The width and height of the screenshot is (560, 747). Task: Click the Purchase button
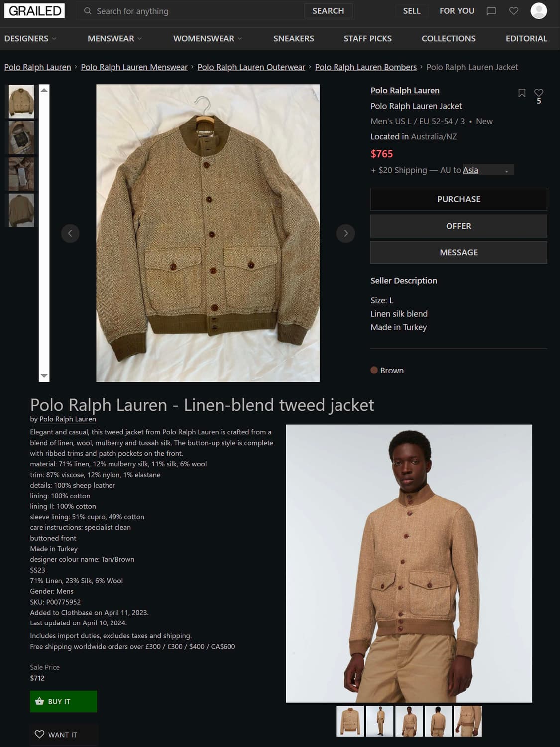458,199
